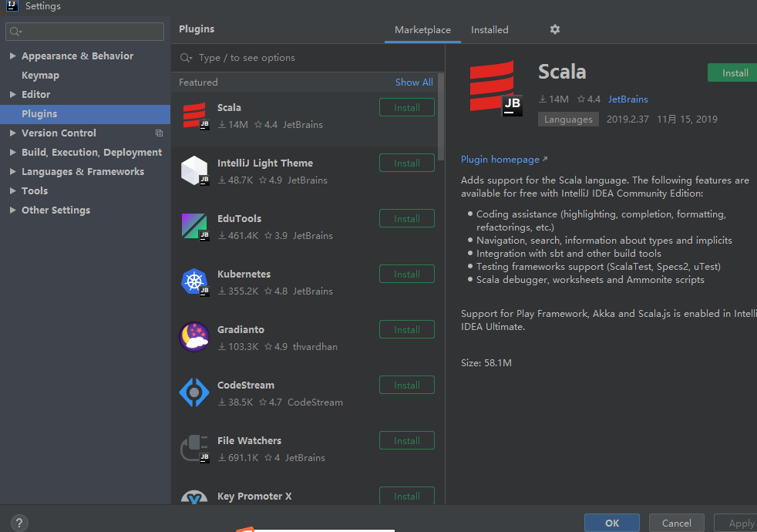Expand the Editor settings node
The height and width of the screenshot is (532, 757).
(12, 95)
